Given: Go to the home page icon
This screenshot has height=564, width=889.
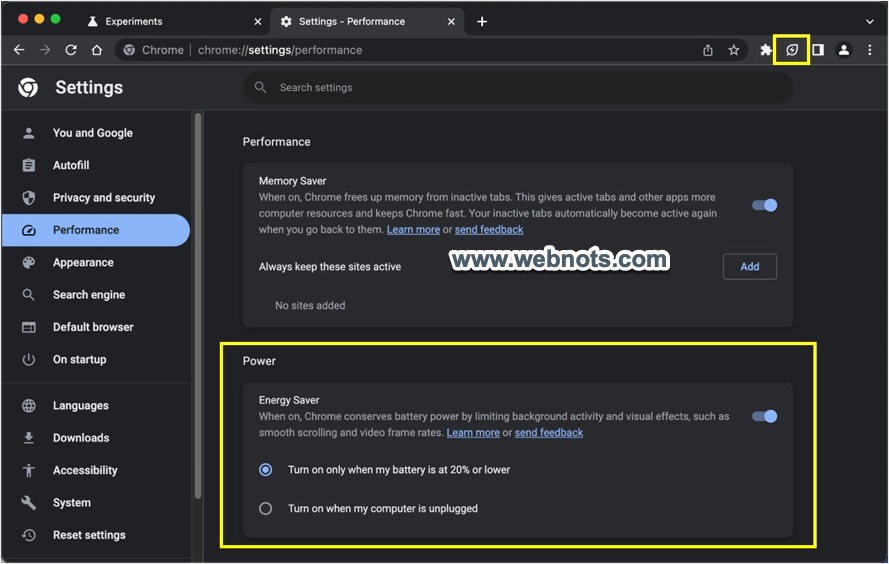Looking at the screenshot, I should tap(97, 50).
